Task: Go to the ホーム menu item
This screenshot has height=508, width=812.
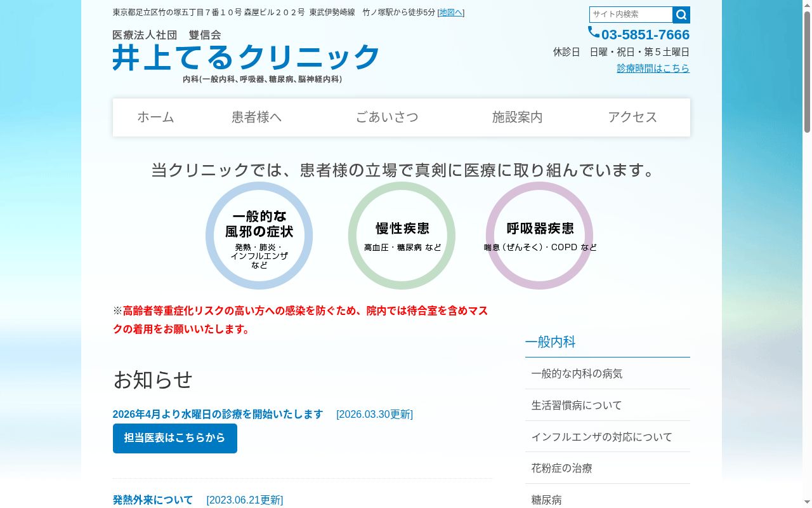Action: [x=155, y=117]
